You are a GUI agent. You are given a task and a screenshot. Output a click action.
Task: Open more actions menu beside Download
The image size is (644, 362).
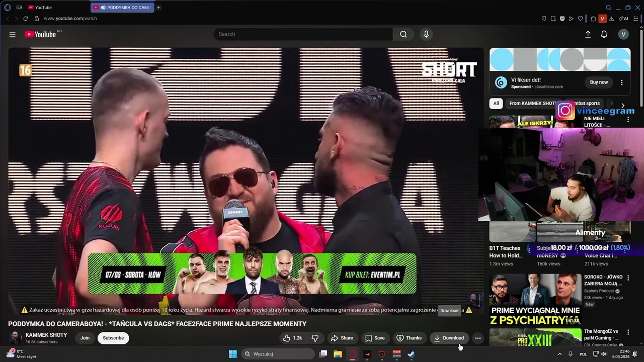coord(478,338)
